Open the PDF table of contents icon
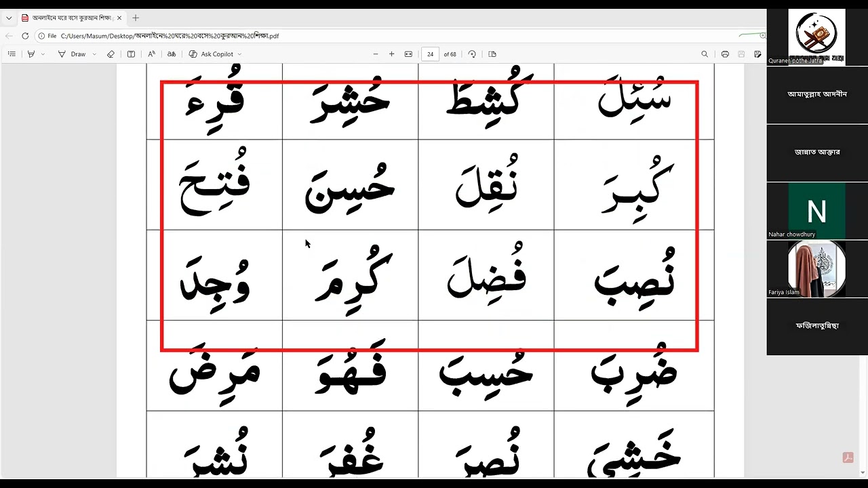The image size is (868, 488). click(12, 54)
